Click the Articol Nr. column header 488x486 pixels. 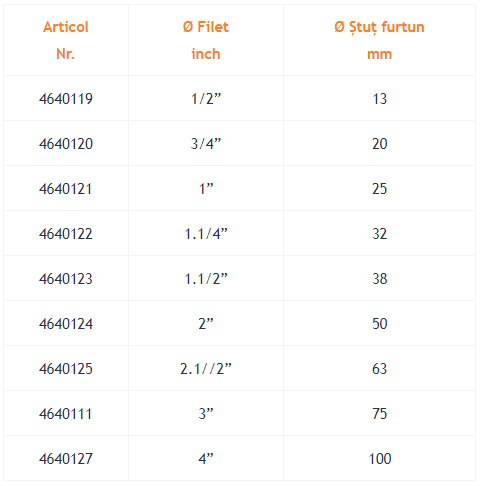click(66, 40)
